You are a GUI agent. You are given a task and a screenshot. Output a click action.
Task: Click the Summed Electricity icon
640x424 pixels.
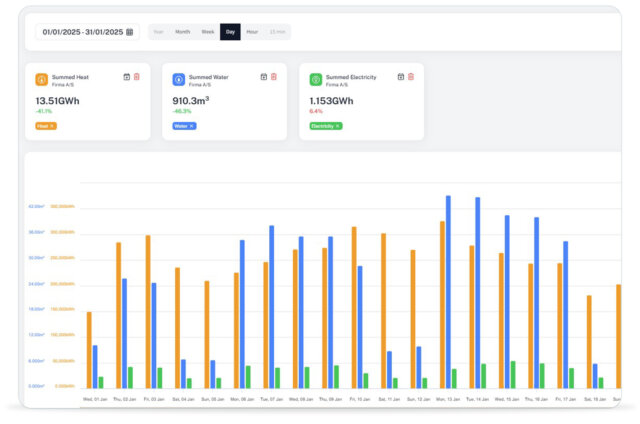point(315,80)
